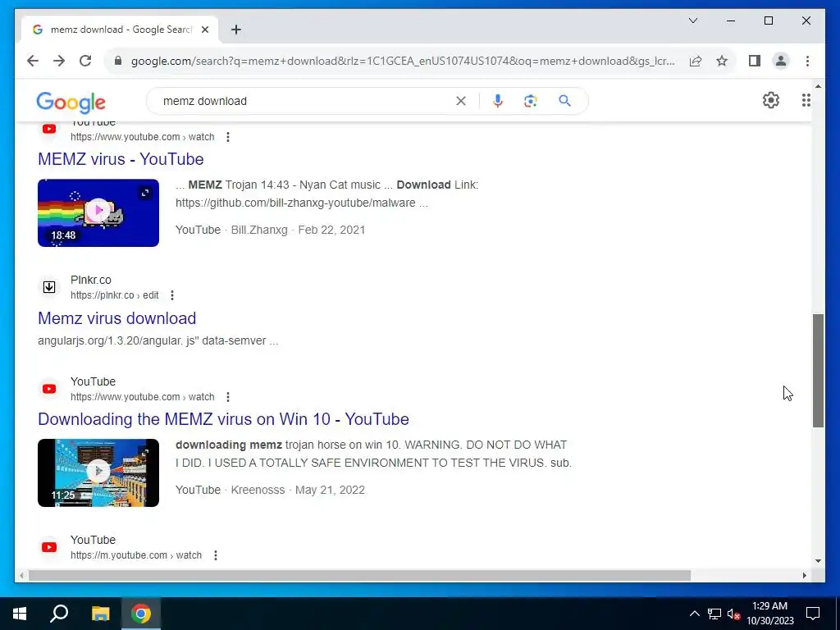Click the horizontal scrollbar thumb

coord(359,576)
